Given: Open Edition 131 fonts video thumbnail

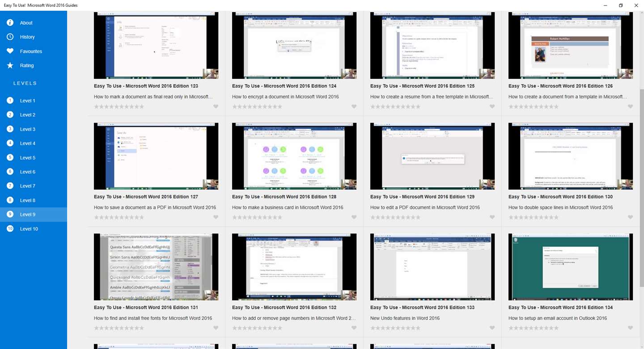Looking at the screenshot, I should [x=156, y=267].
